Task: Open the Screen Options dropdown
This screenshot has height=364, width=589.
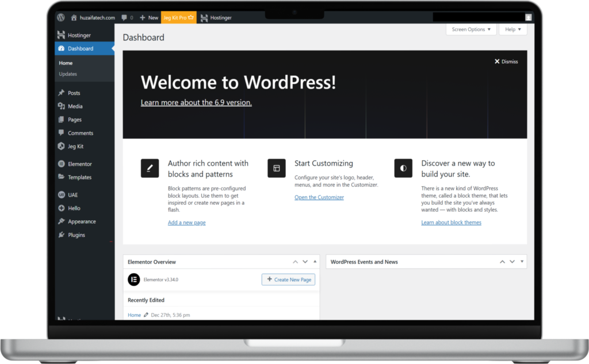Action: click(x=471, y=29)
